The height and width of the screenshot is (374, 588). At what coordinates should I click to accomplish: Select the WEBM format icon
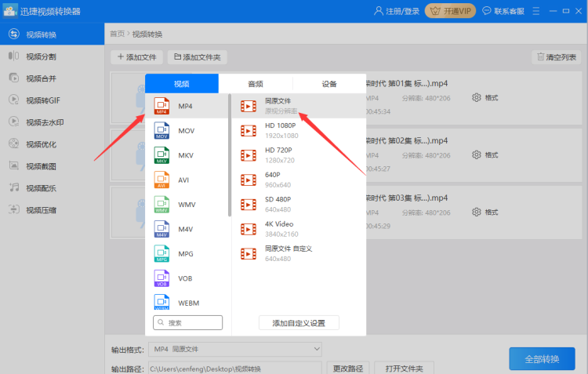point(162,303)
